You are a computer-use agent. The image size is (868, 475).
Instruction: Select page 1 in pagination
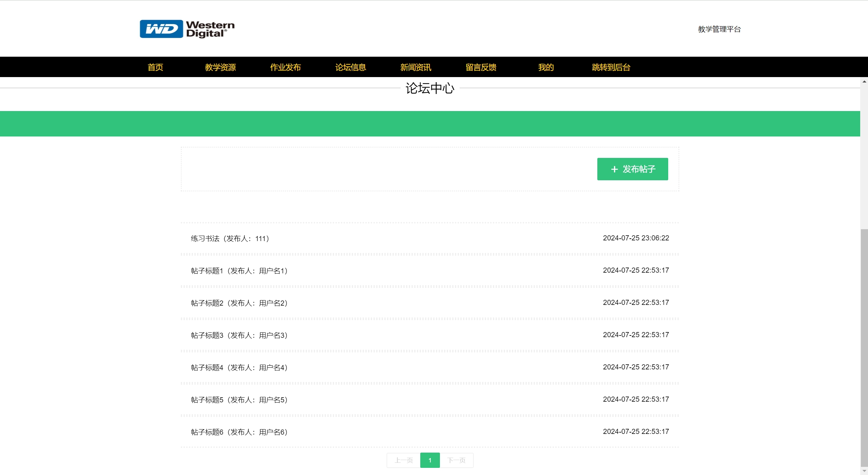[430, 460]
